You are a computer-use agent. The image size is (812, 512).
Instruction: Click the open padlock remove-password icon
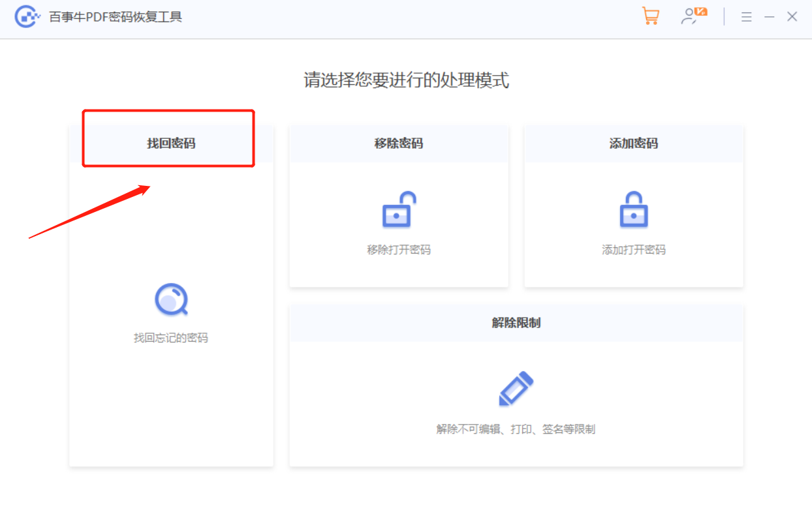click(399, 209)
